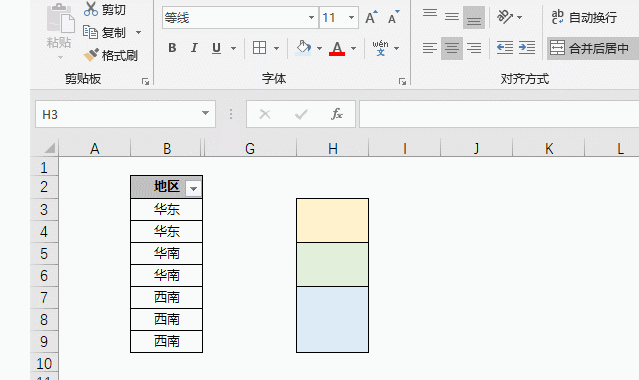Click the Select All corner triangle
The width and height of the screenshot is (639, 380).
click(x=49, y=148)
